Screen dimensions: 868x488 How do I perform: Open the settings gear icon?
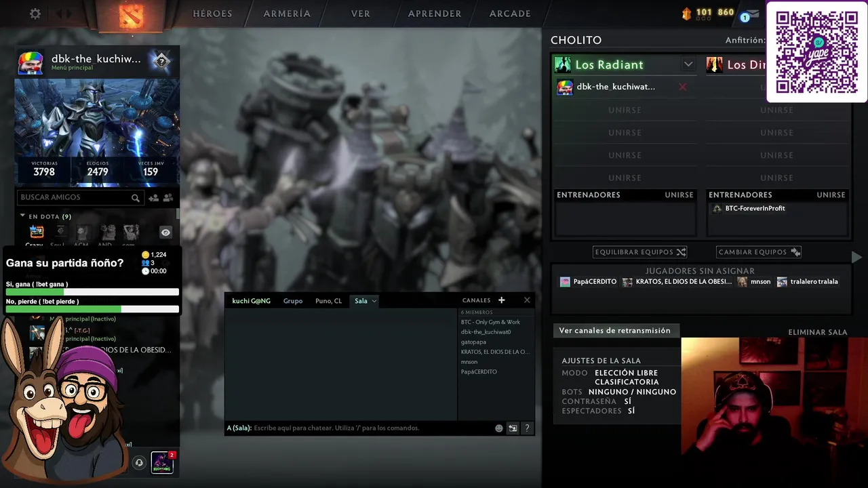35,14
